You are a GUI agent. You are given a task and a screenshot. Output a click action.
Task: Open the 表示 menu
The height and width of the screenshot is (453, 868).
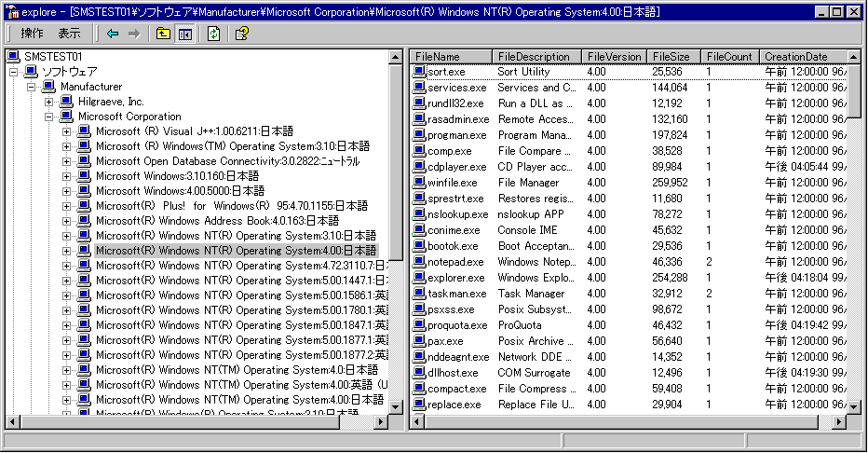coord(69,34)
